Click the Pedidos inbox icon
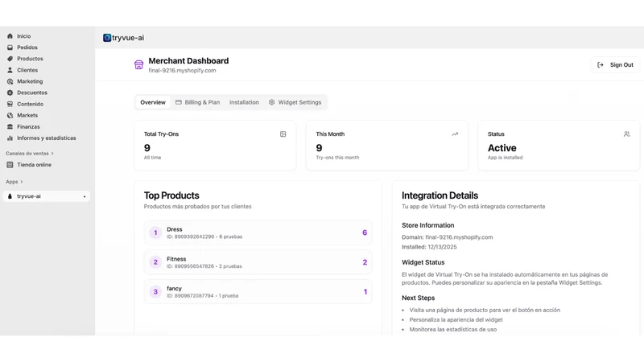Screen dimensions: 644x362 pos(10,47)
